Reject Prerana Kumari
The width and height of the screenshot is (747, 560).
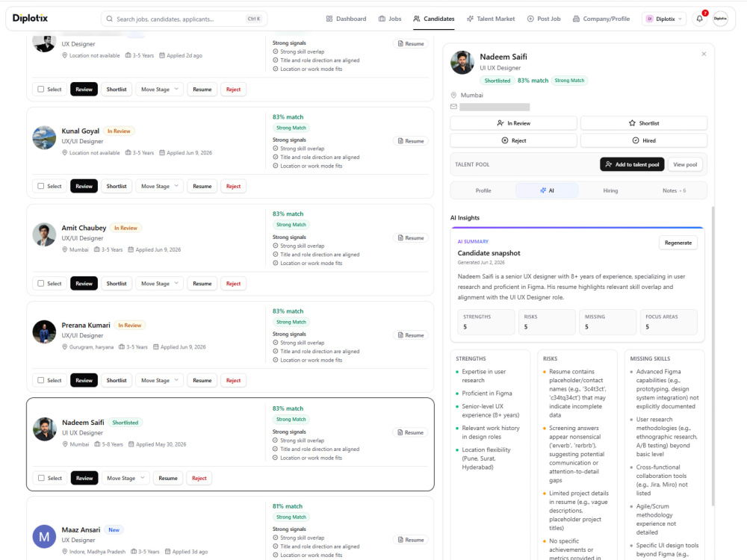click(233, 381)
